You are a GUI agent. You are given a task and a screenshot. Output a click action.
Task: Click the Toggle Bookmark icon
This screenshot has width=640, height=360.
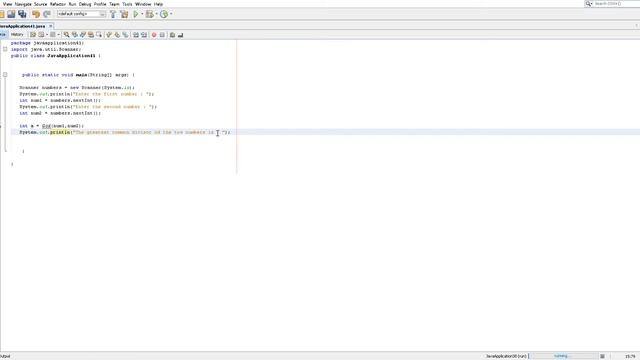125,35
